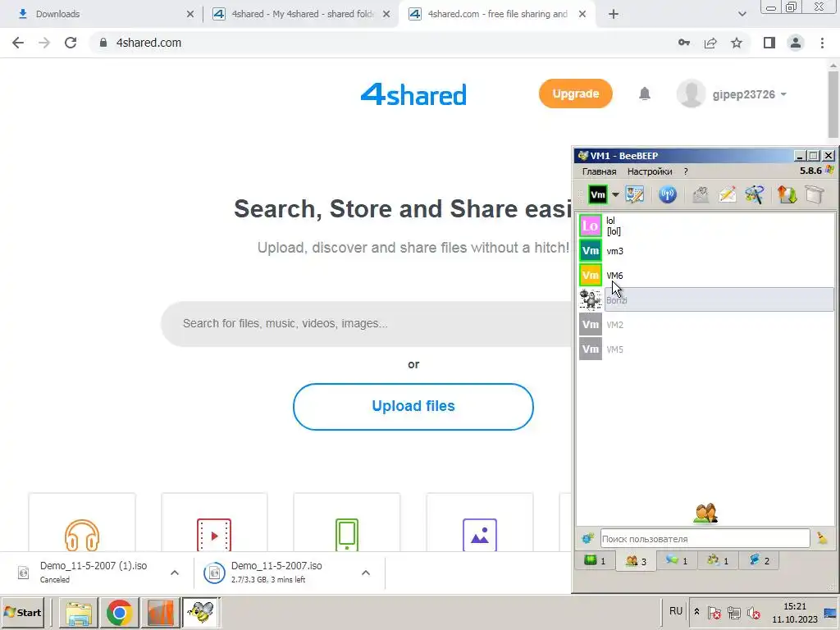840x630 pixels.
Task: Switch to the chat bubbles tab showing 1
Action: pyautogui.click(x=676, y=560)
